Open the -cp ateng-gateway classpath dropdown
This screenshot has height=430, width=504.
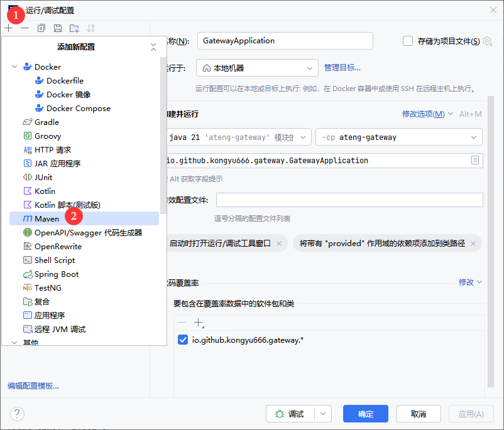(398, 137)
